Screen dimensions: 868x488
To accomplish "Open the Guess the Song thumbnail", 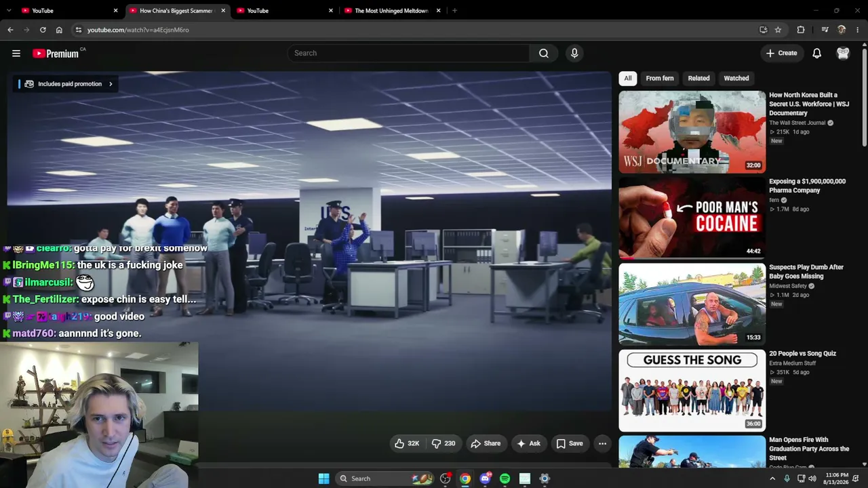I will pyautogui.click(x=692, y=390).
